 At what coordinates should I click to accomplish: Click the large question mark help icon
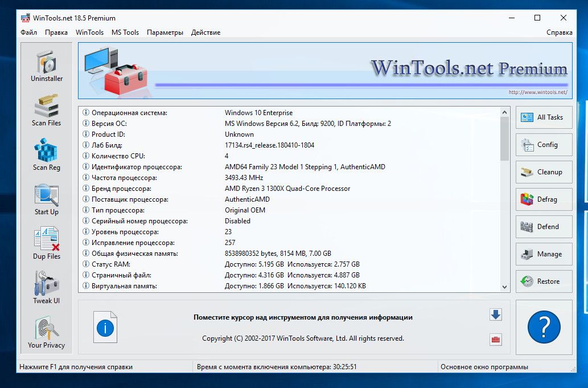coord(544,328)
